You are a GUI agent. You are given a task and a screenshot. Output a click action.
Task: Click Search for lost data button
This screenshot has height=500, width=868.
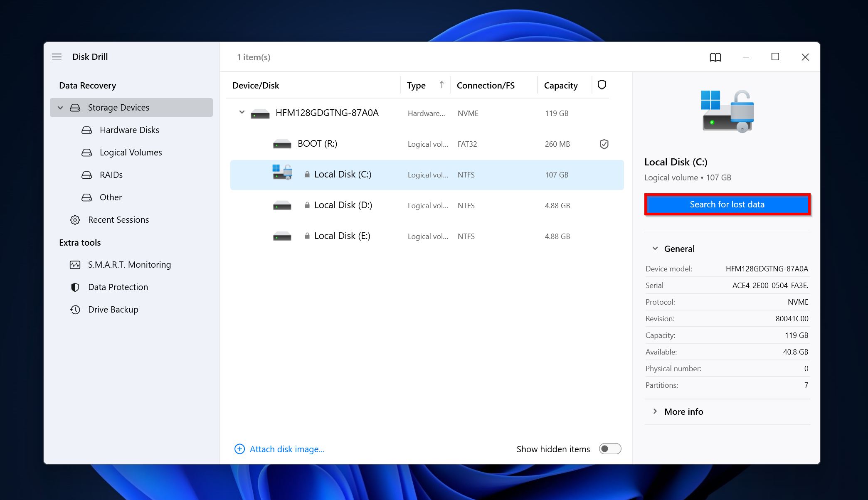click(727, 204)
